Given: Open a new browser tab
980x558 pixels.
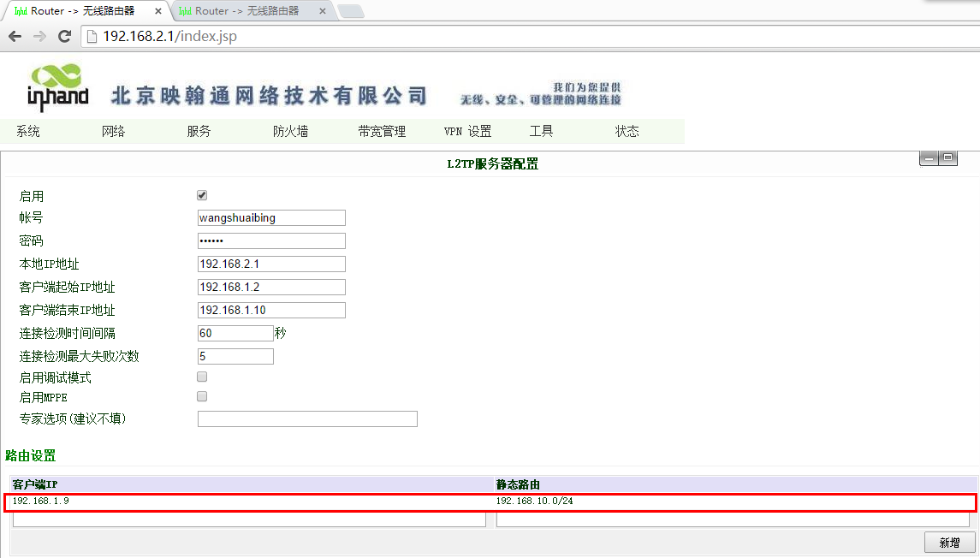Looking at the screenshot, I should click(x=350, y=11).
